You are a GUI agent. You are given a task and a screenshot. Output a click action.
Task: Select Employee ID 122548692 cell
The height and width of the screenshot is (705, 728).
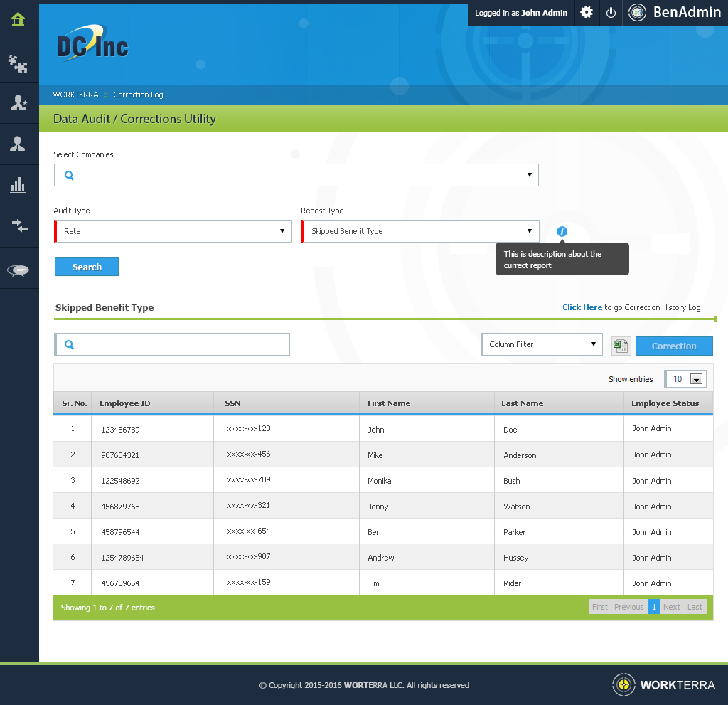click(x=152, y=480)
